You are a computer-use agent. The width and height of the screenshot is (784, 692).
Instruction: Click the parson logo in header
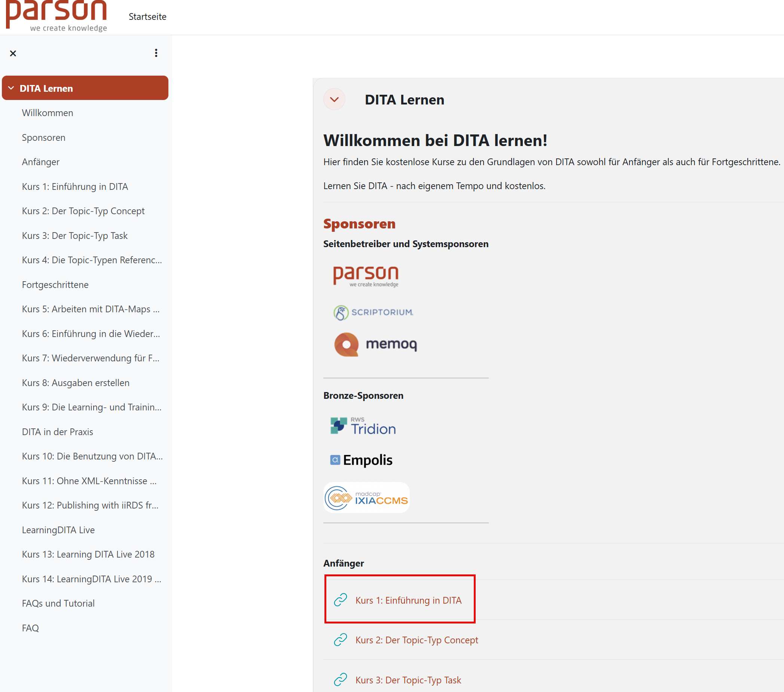coord(57,16)
